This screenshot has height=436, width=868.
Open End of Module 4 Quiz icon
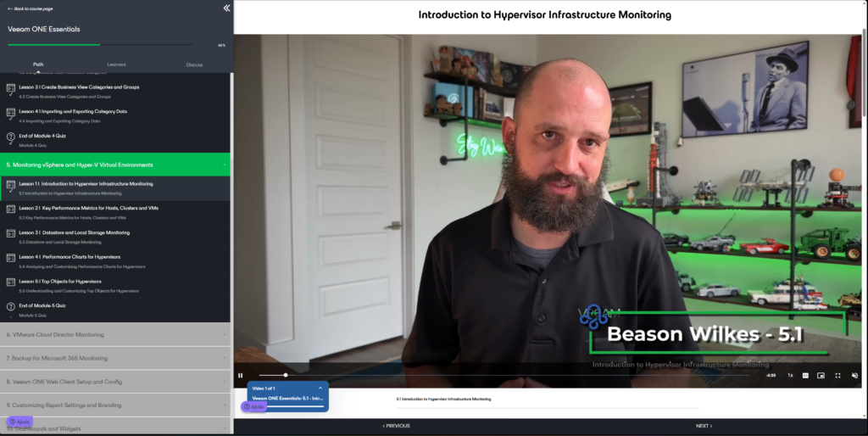tap(11, 139)
